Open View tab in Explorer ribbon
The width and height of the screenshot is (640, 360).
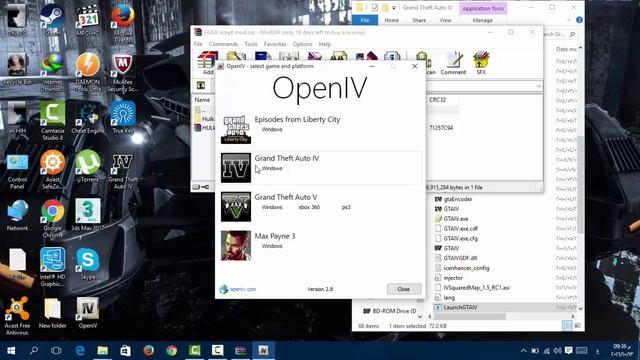tap(445, 20)
